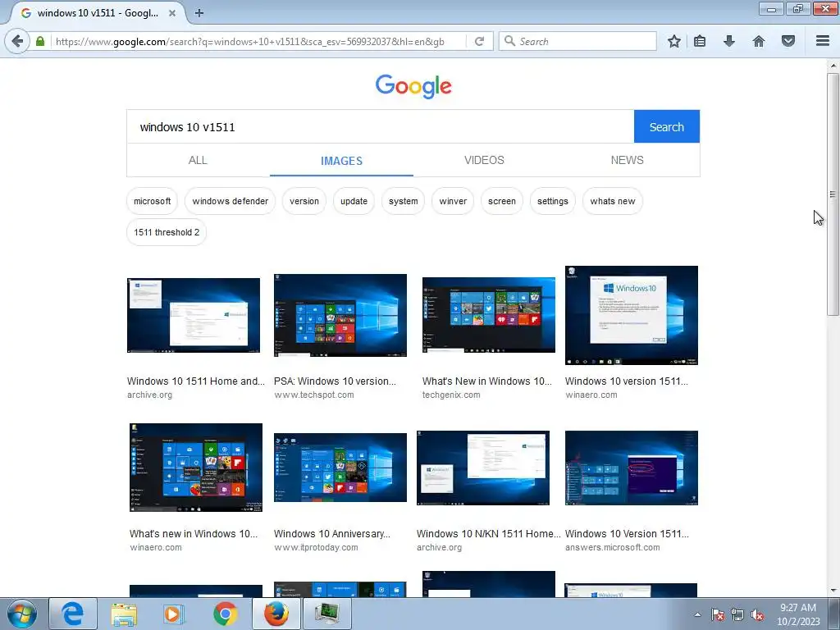Click 'Windows 10 Anniversary...' caption text
This screenshot has width=840, height=630.
[332, 533]
